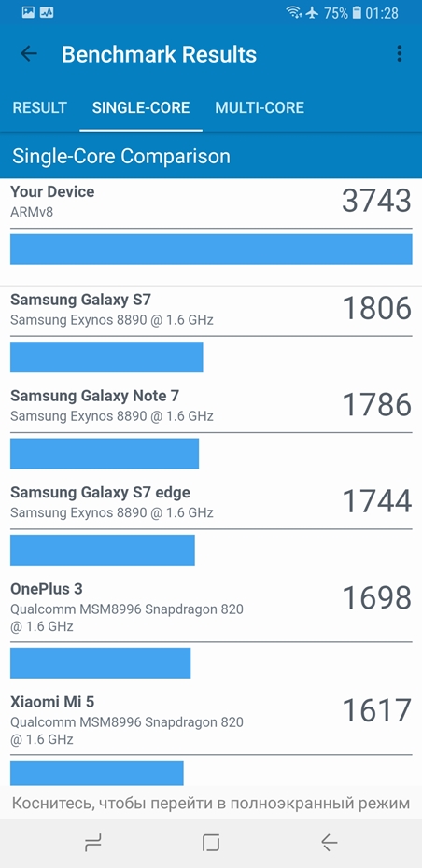
Task: Open the three-dot overflow menu
Action: (x=400, y=54)
